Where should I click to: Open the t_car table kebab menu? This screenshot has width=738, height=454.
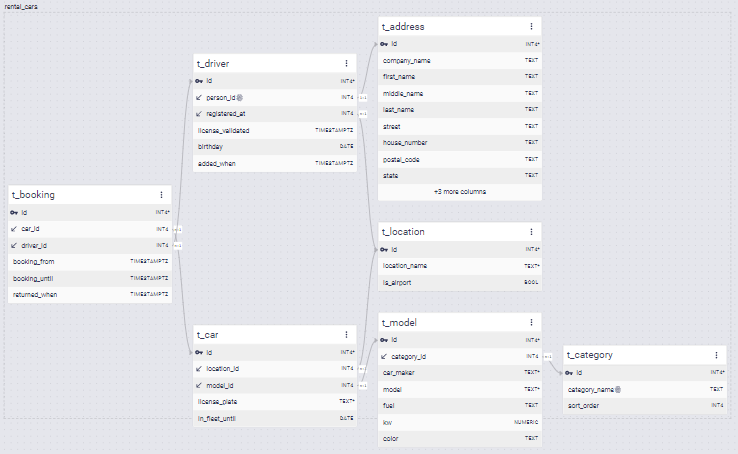click(x=346, y=334)
